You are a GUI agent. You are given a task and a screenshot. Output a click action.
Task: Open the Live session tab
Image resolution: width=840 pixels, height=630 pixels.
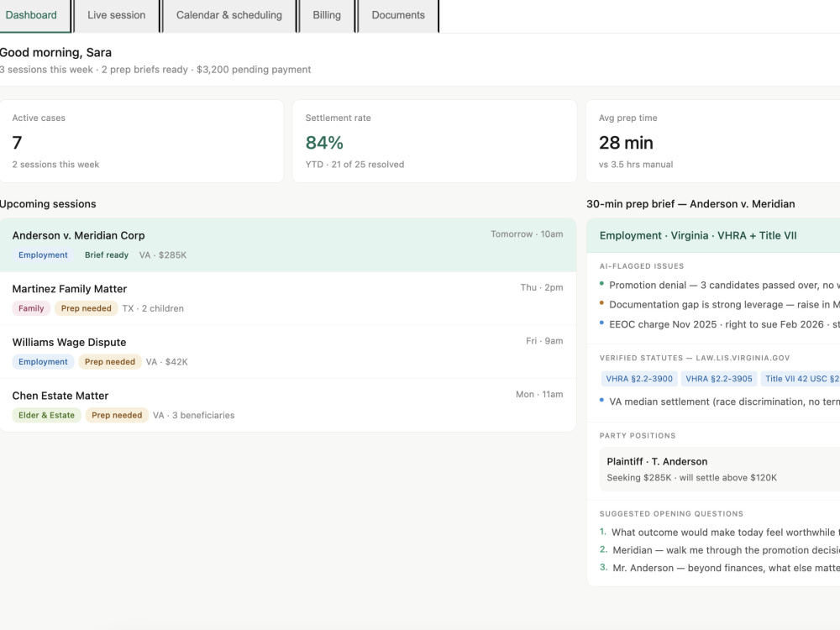click(x=116, y=15)
